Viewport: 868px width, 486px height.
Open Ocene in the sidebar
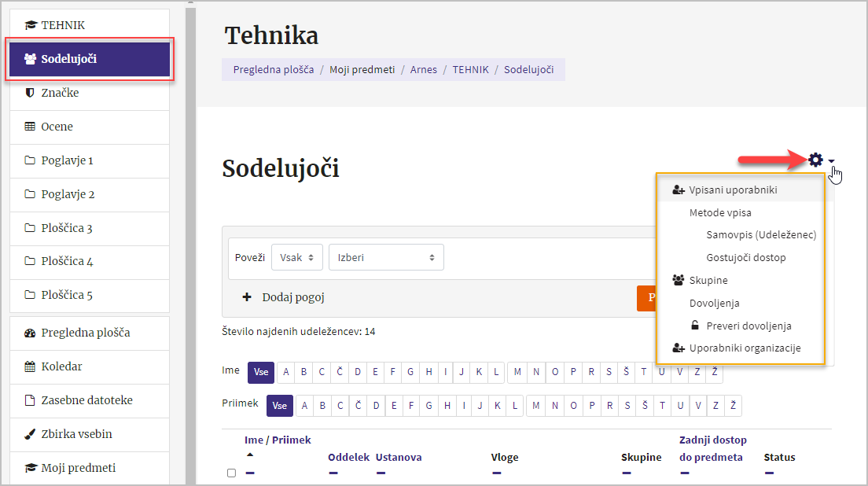click(x=90, y=126)
